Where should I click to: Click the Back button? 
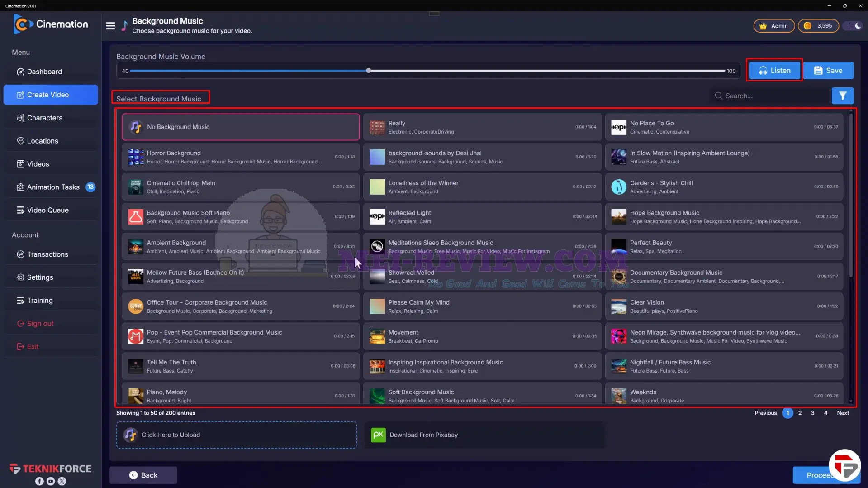(x=143, y=475)
